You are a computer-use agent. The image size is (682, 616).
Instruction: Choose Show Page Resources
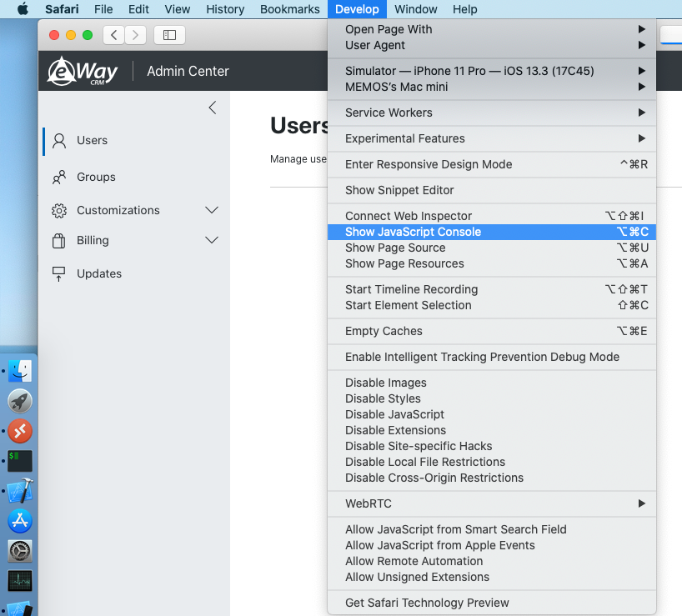(x=492, y=263)
